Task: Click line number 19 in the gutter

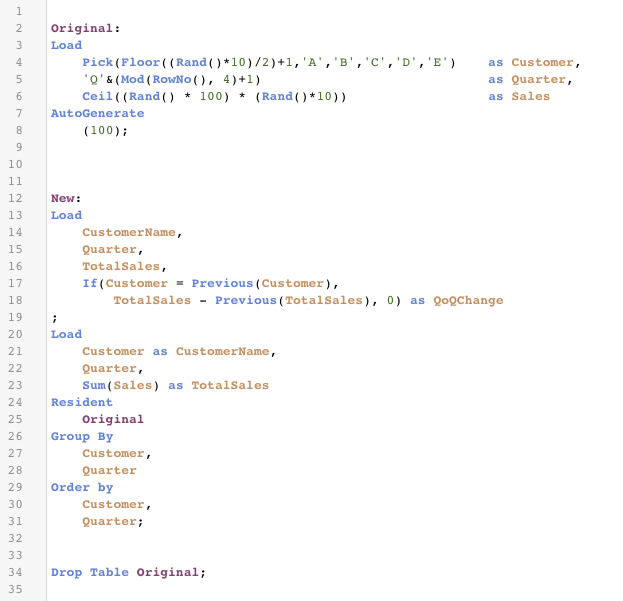Action: (x=15, y=317)
